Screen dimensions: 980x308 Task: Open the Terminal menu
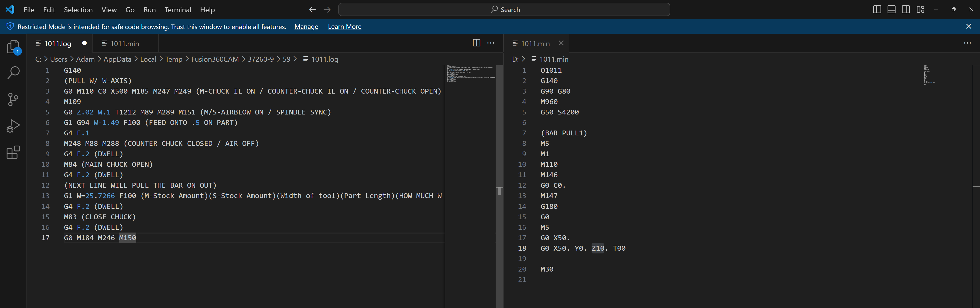tap(178, 9)
